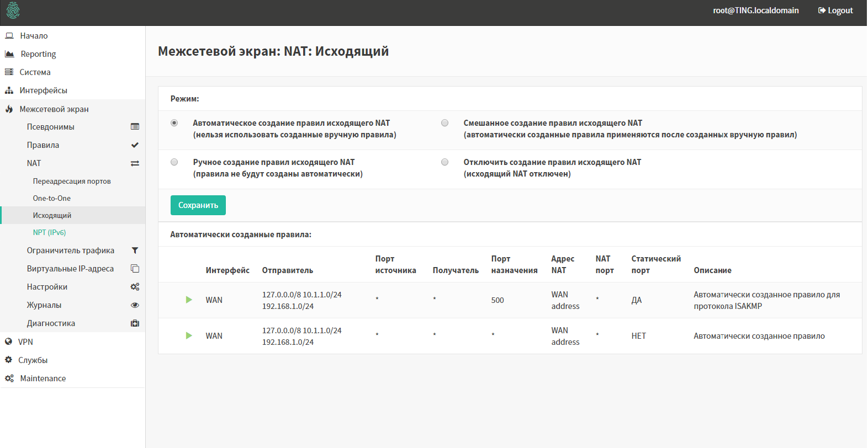Click the medkit icon beside Диагностика
The image size is (868, 448).
click(135, 323)
